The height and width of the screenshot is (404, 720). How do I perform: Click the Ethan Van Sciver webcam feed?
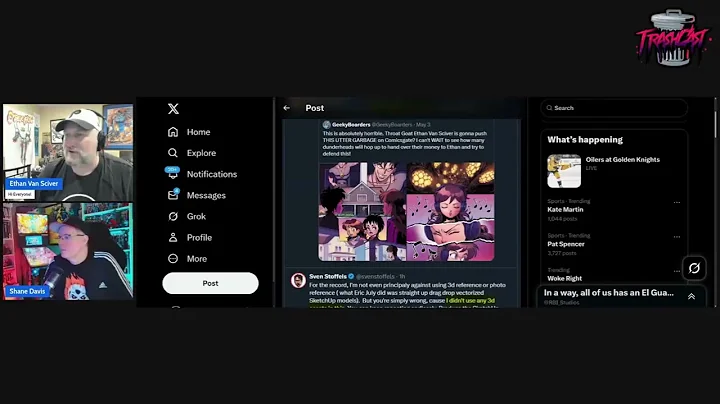point(68,152)
